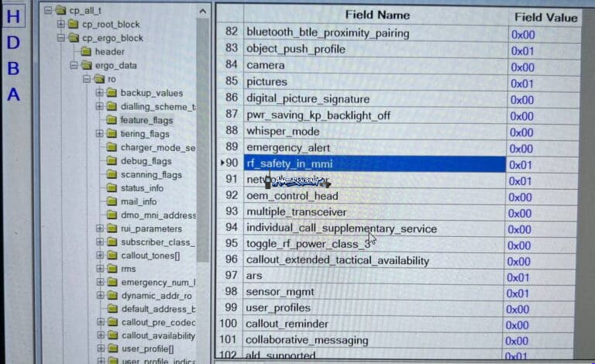Viewport: 595px width, 364px height.
Task: Click the letter D sidebar icon
Action: coord(14,43)
